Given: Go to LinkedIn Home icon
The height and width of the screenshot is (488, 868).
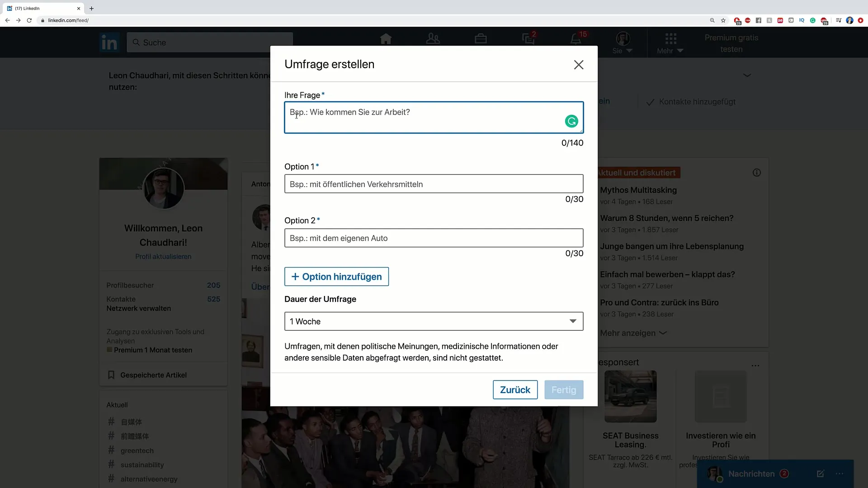Looking at the screenshot, I should [386, 39].
